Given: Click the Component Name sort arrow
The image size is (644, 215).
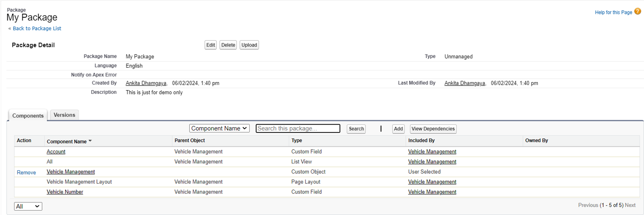Looking at the screenshot, I should [90, 141].
